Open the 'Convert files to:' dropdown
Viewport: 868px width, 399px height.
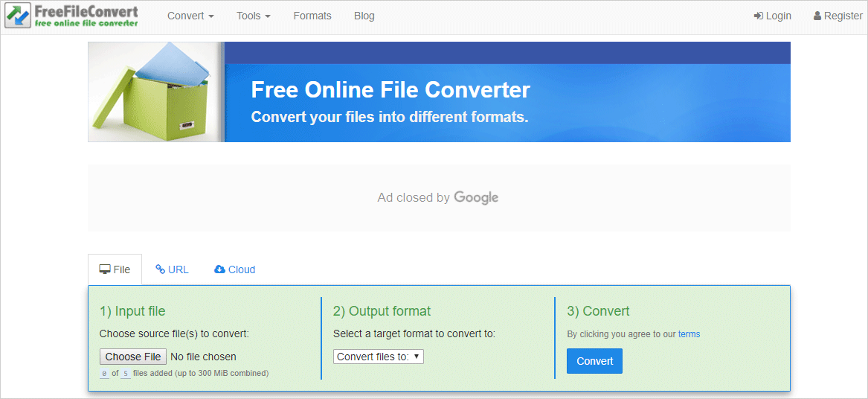[378, 357]
